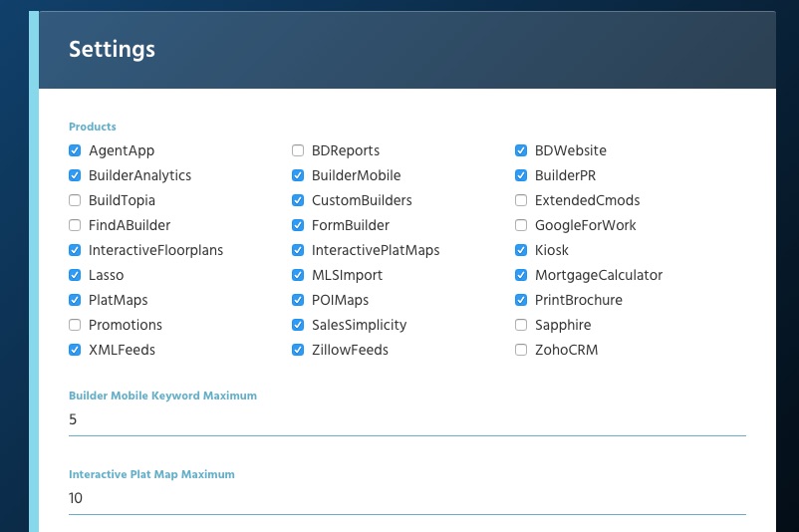799x532 pixels.
Task: Turn on GoogleForWork product
Action: [521, 225]
